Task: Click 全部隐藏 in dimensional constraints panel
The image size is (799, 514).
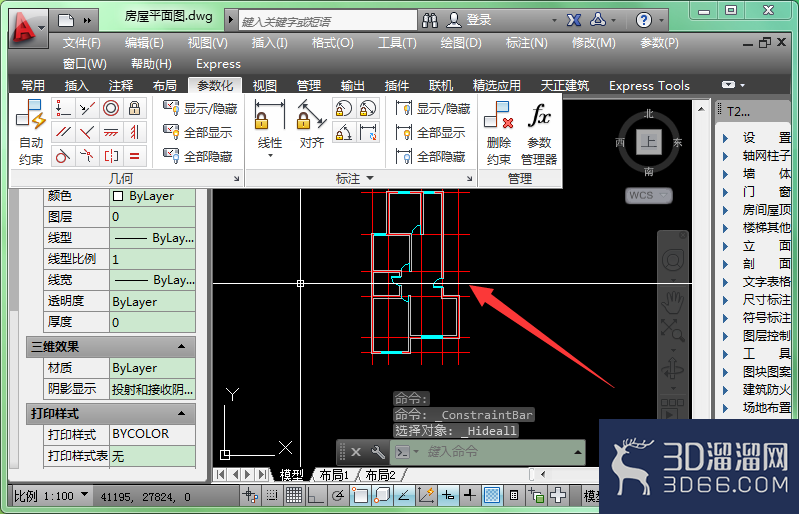Action: coord(431,156)
